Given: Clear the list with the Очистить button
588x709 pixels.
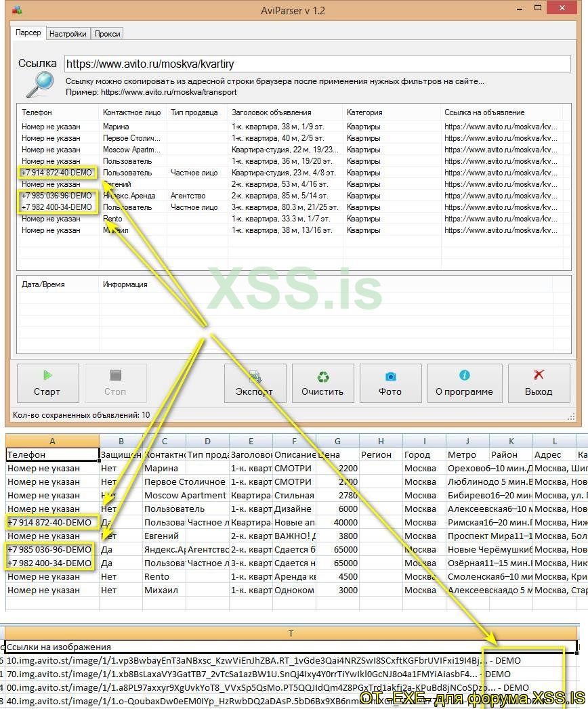Looking at the screenshot, I should pyautogui.click(x=322, y=383).
